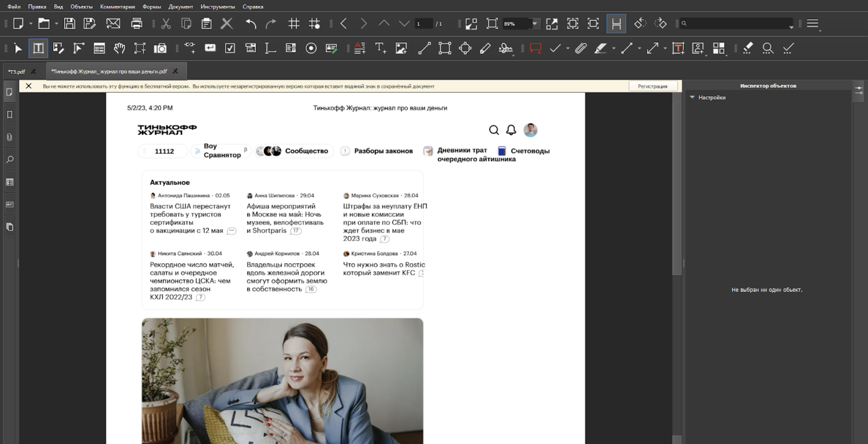Open the Bookmarks side panel
Screen dimensions: 868x444
(10, 115)
